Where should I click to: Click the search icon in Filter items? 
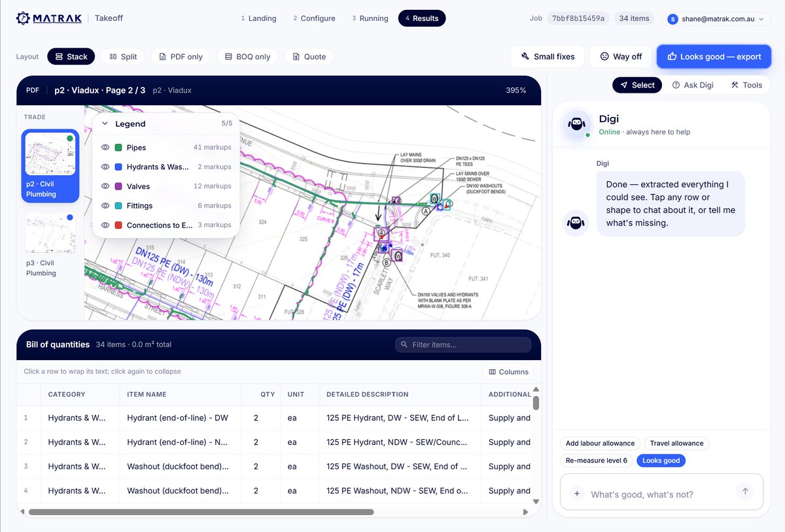tap(404, 344)
